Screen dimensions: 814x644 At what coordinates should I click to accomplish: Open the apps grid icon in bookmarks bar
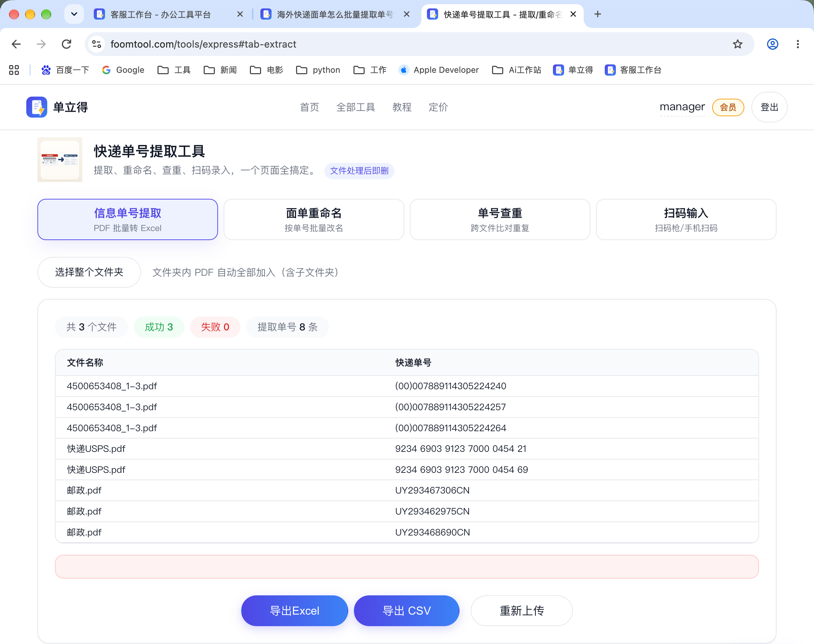click(x=14, y=70)
